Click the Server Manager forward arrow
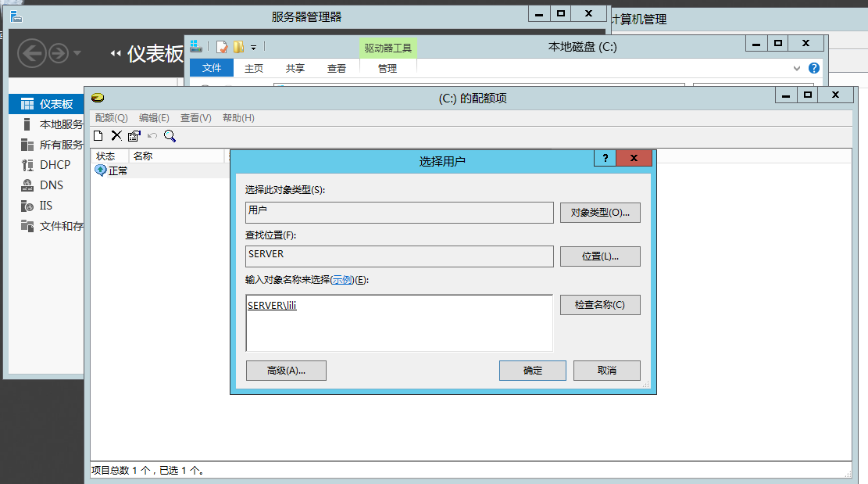The image size is (868, 484). click(58, 53)
